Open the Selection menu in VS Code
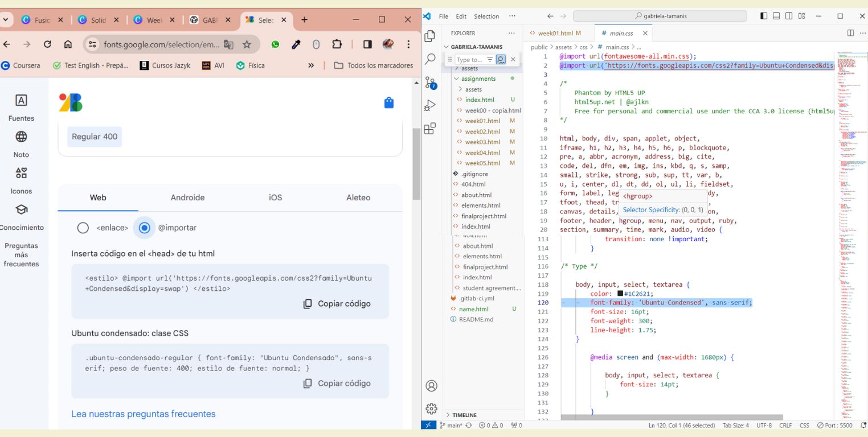Viewport: 868px width, 437px height. click(x=486, y=16)
